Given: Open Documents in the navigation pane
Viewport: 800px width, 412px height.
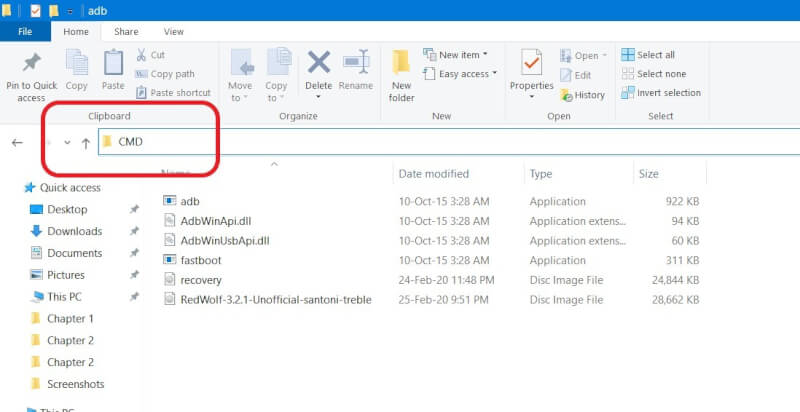Looking at the screenshot, I should [66, 253].
